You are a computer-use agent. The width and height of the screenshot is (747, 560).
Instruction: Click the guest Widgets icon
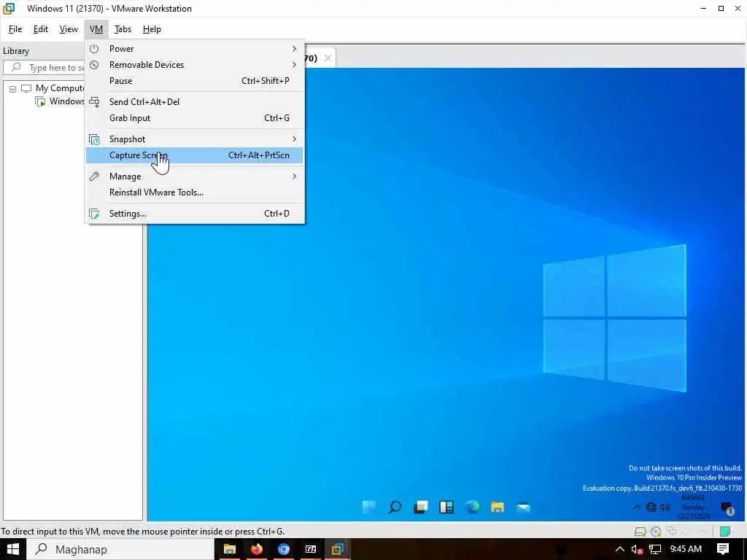point(446,507)
